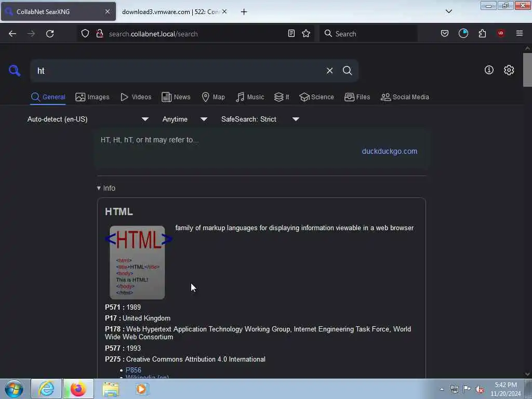Submit search with magnifier button
Screen dimensions: 532x399
(x=347, y=71)
